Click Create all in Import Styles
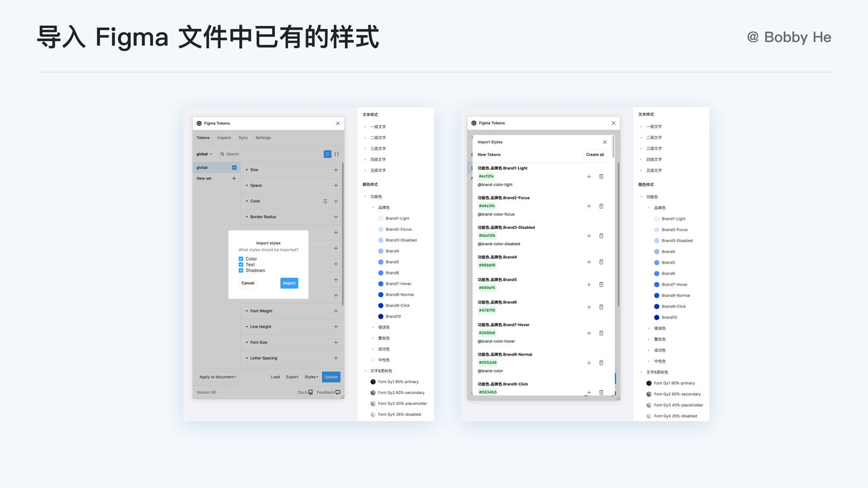The image size is (868, 488). (x=594, y=155)
